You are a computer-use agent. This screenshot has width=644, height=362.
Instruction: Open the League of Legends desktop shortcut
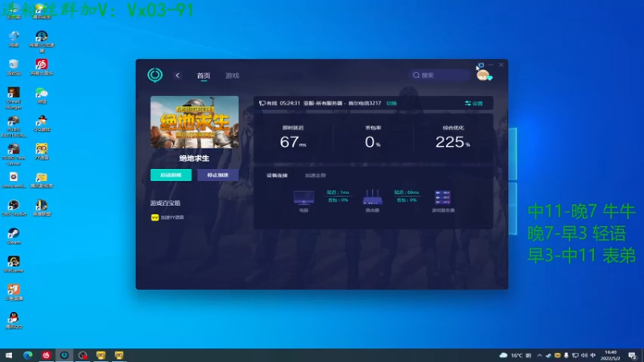[x=42, y=208]
